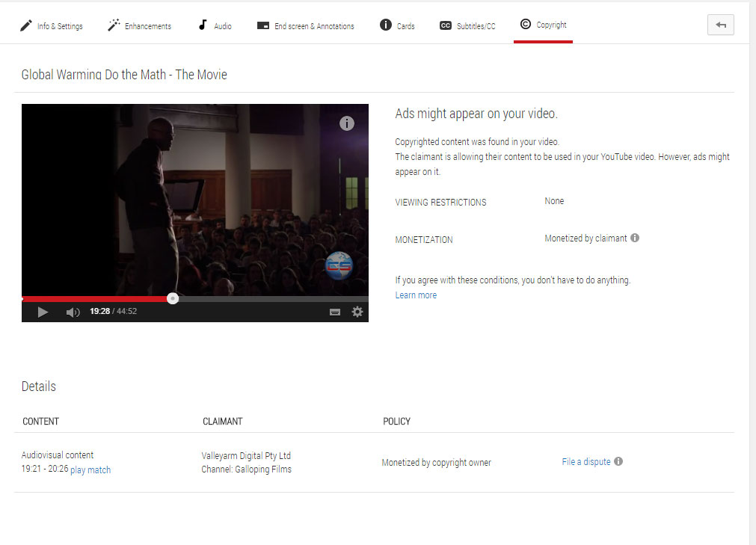Click the info card icon on video

pos(346,123)
